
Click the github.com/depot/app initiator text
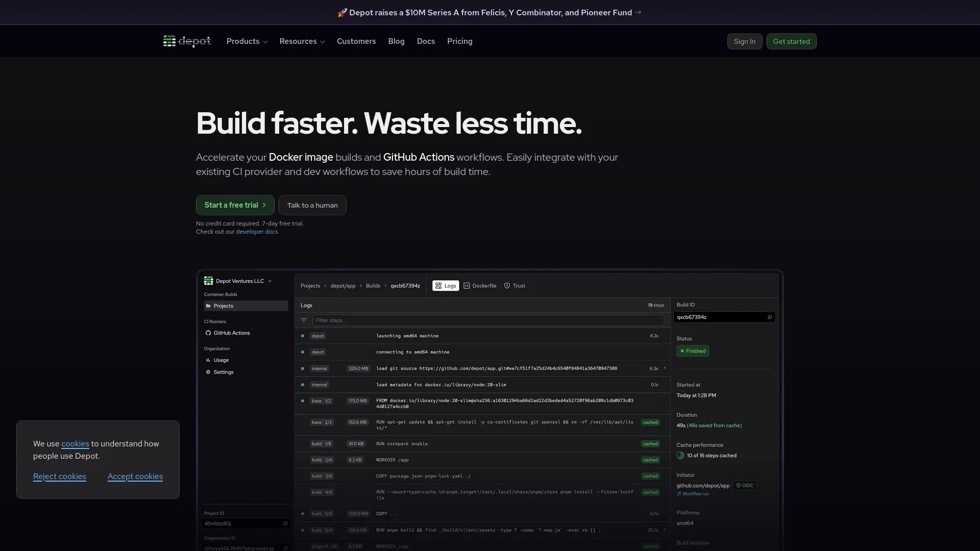(703, 486)
